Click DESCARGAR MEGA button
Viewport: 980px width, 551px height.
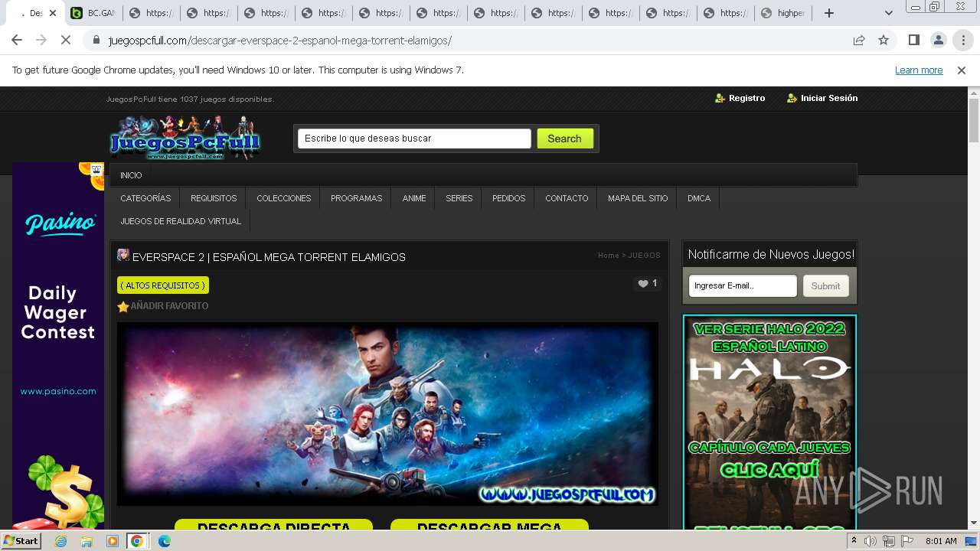pos(489,526)
